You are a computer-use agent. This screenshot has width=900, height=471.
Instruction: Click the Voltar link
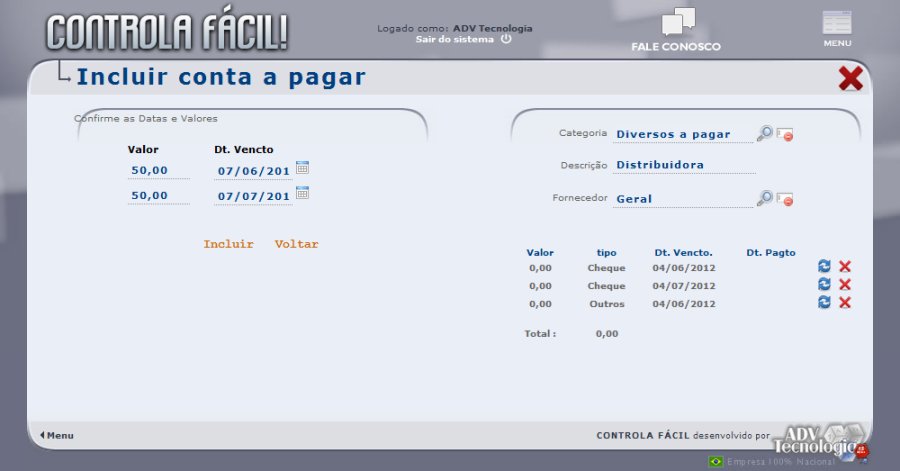pos(296,244)
